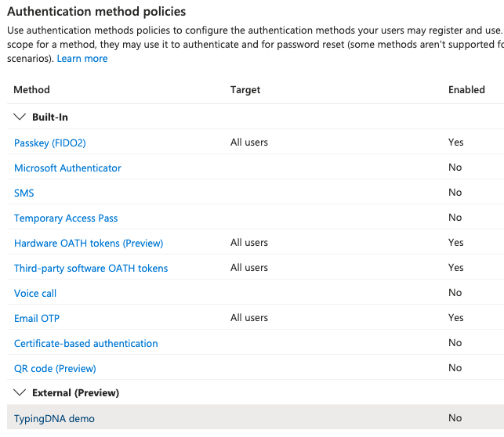Image resolution: width=504 pixels, height=437 pixels.
Task: Click All users target for Third-party software OATH
Action: click(249, 267)
